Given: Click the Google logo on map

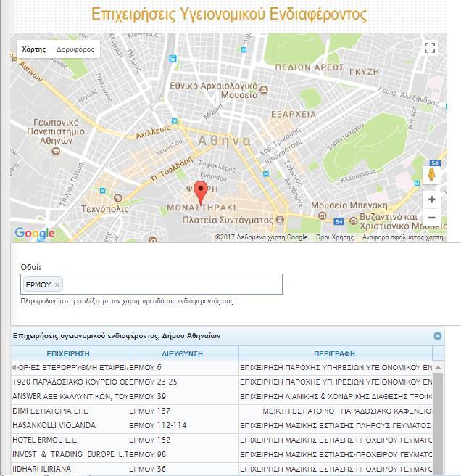Looking at the screenshot, I should click(x=35, y=234).
